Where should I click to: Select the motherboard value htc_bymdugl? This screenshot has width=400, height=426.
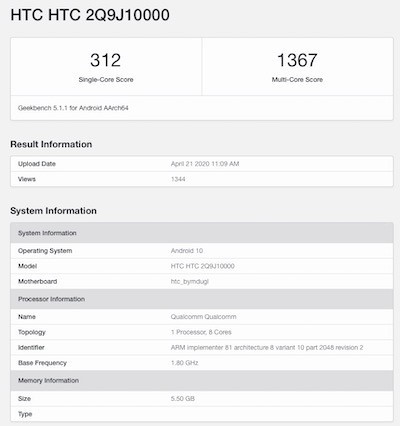click(x=190, y=282)
